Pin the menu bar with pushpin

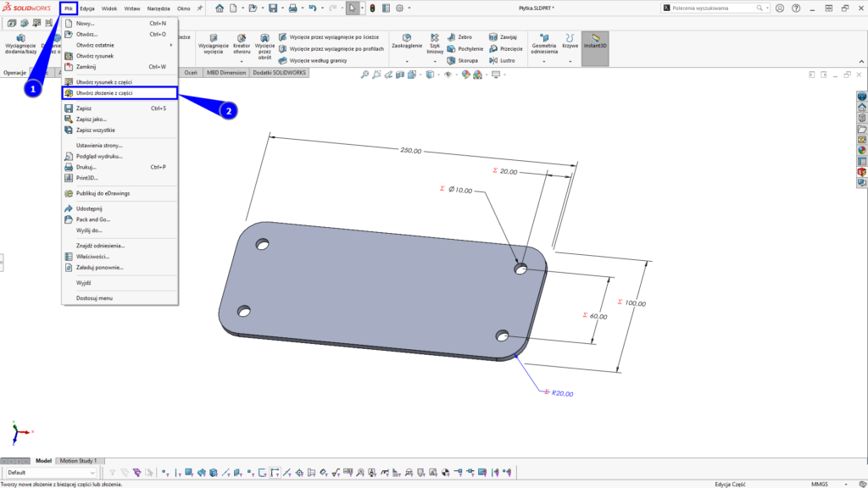[x=200, y=8]
